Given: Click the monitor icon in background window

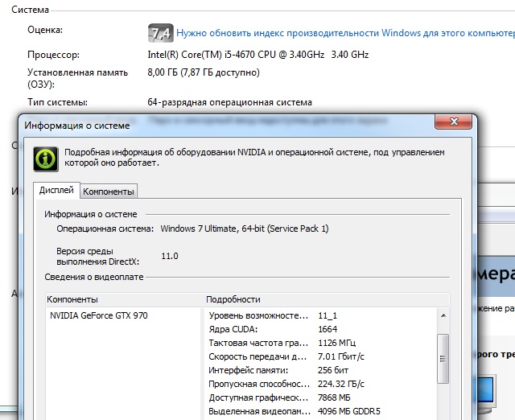Looking at the screenshot, I should (x=487, y=394).
